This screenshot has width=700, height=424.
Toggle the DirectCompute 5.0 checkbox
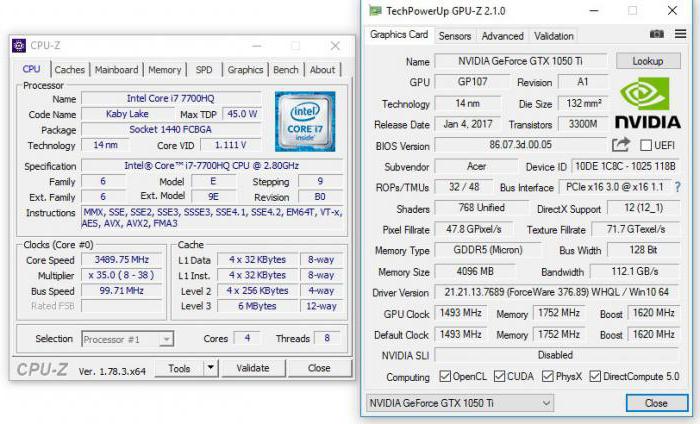point(595,376)
